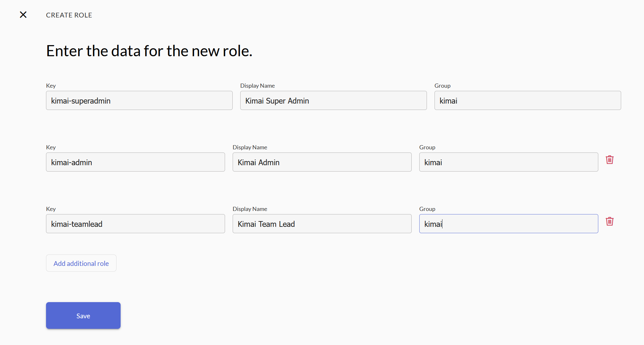Close the Create Role dialog
The image size is (644, 345).
click(x=23, y=15)
